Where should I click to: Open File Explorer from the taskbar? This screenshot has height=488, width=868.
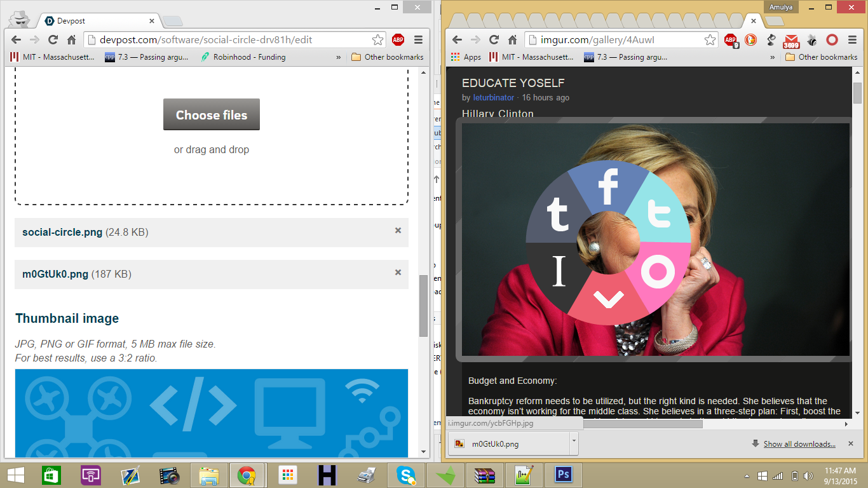209,475
